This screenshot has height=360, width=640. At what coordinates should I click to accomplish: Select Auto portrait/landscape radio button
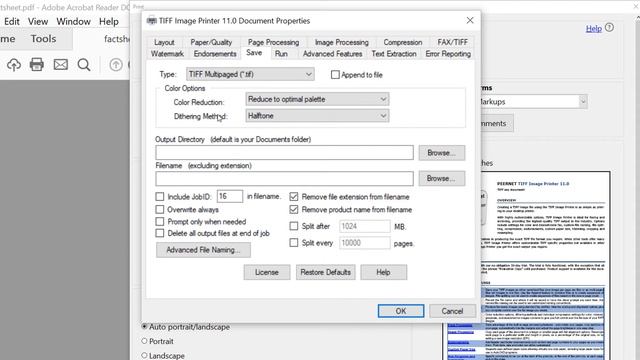144,327
